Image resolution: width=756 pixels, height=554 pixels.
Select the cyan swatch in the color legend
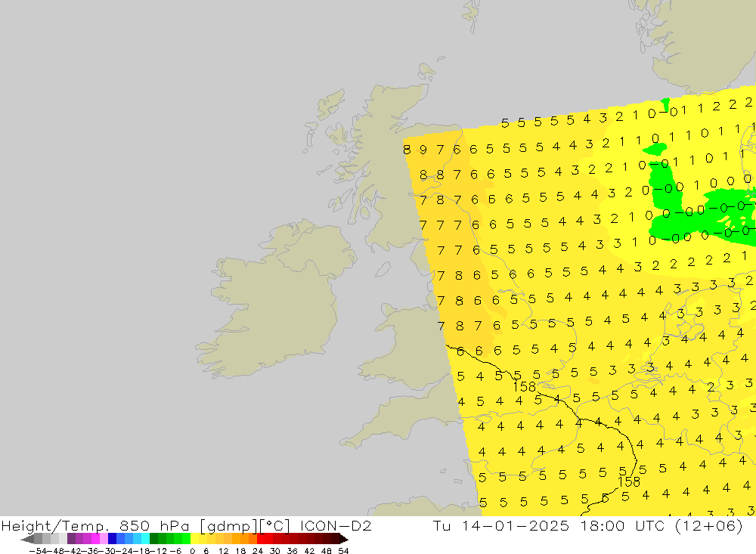tap(145, 539)
